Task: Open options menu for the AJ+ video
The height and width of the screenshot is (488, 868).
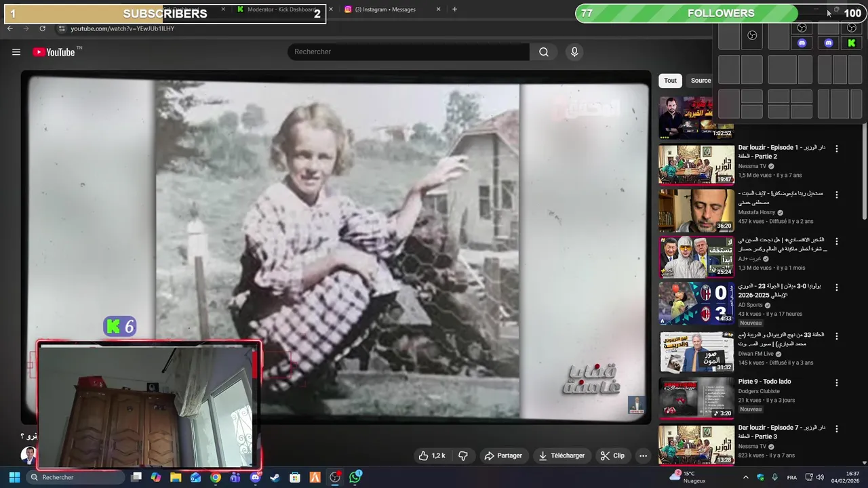Action: pos(836,241)
